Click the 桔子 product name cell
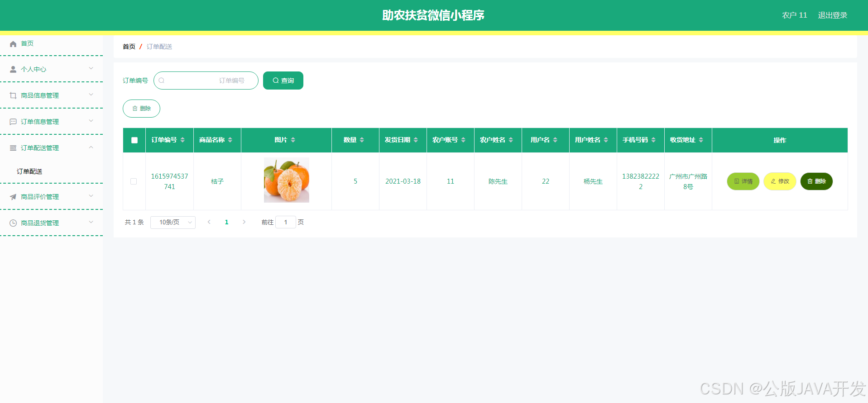Screen dimensions: 868x403 click(x=217, y=181)
